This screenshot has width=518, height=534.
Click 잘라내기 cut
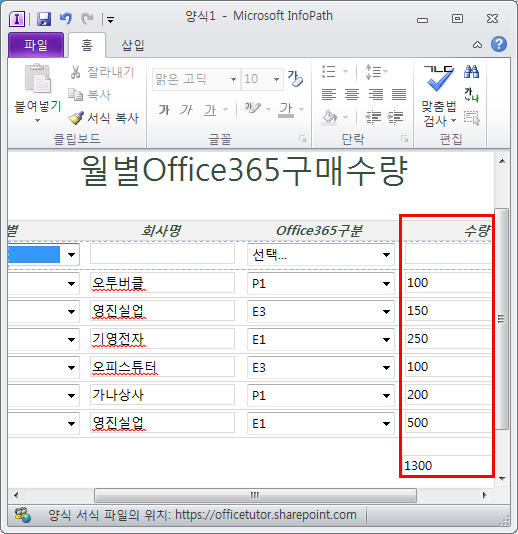pyautogui.click(x=103, y=72)
